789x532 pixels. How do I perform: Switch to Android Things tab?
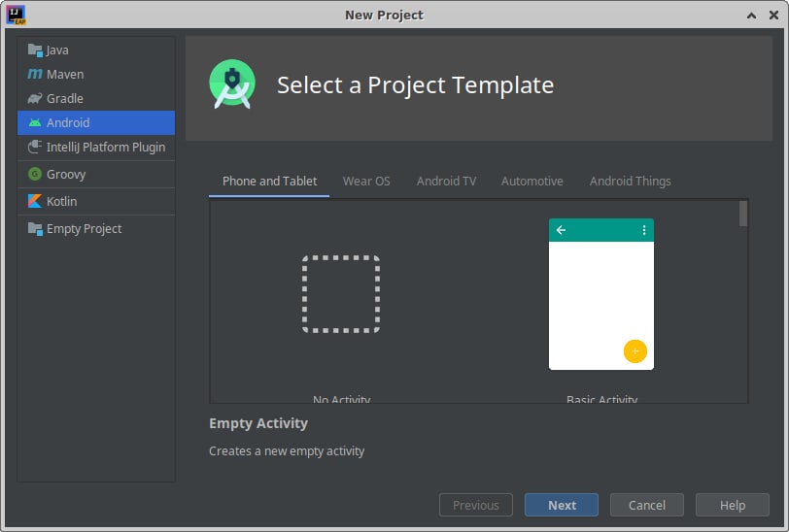pyautogui.click(x=630, y=181)
